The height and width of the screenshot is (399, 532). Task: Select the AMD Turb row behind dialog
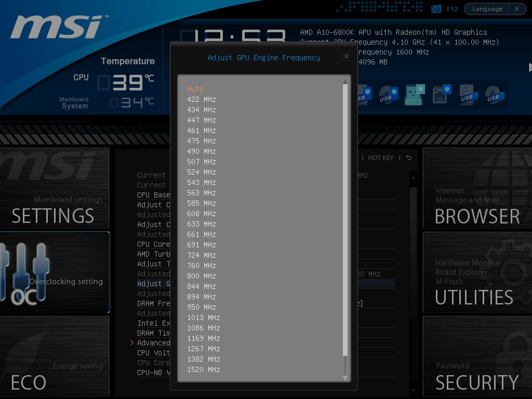click(x=153, y=254)
